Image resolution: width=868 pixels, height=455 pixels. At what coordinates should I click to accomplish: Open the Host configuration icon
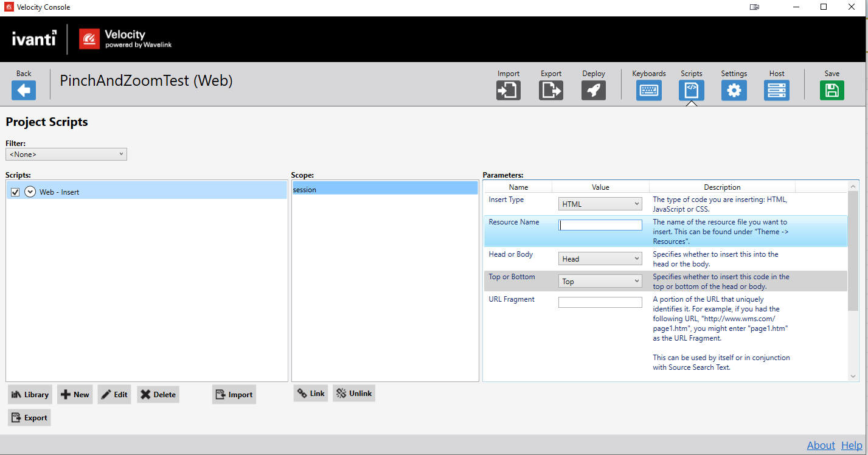point(776,90)
